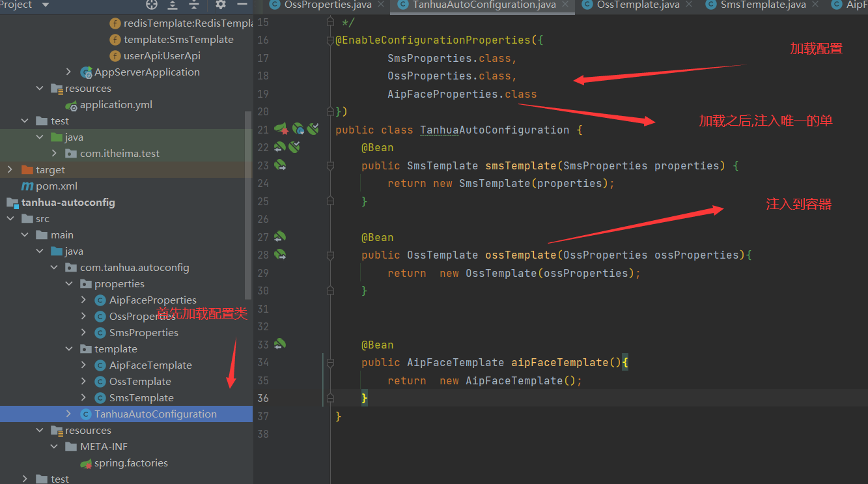Collapse resources folder containing application.yml
The image size is (868, 484).
point(40,89)
